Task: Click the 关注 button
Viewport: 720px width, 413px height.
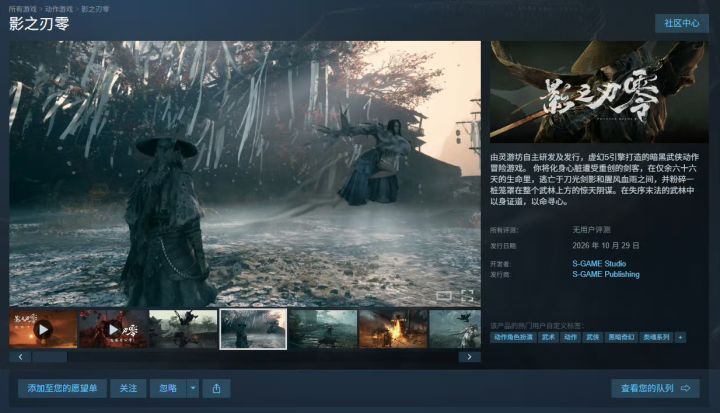Action: (128, 389)
